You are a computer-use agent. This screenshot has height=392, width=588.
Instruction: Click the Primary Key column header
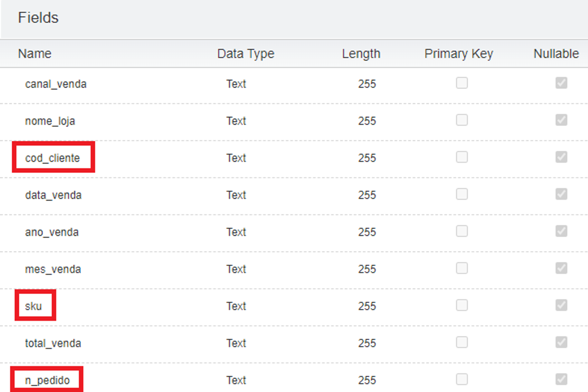click(458, 54)
